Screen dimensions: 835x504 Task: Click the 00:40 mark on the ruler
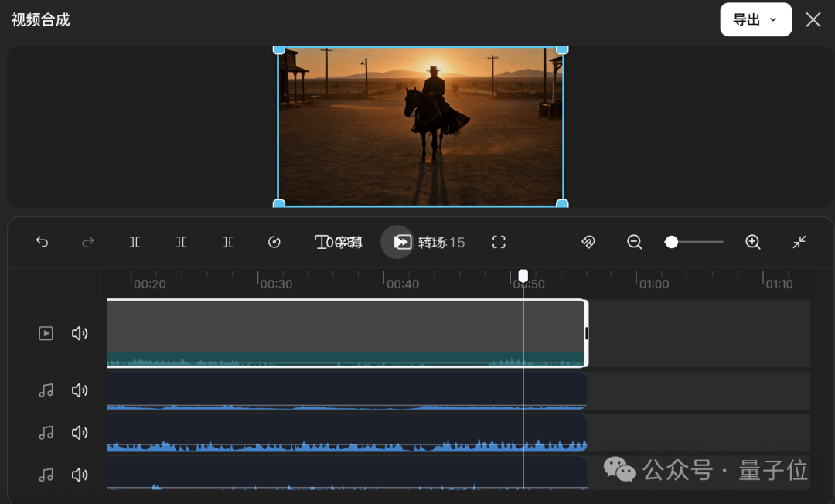[403, 284]
